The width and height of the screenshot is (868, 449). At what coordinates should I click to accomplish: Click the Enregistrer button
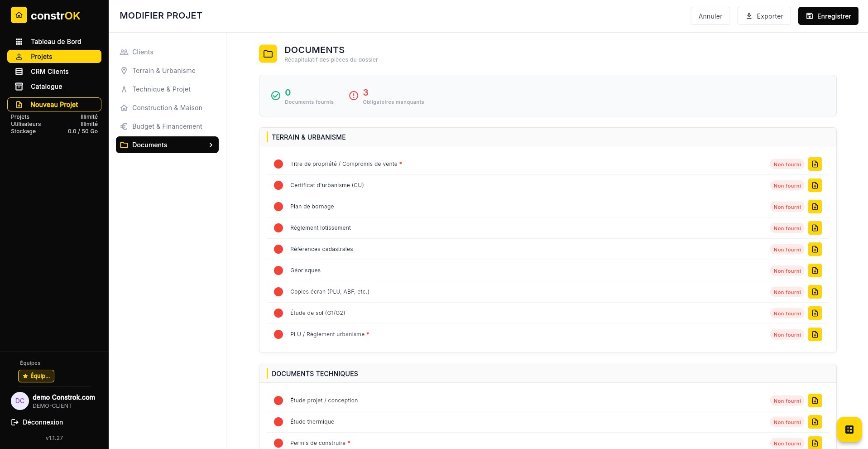pos(828,16)
